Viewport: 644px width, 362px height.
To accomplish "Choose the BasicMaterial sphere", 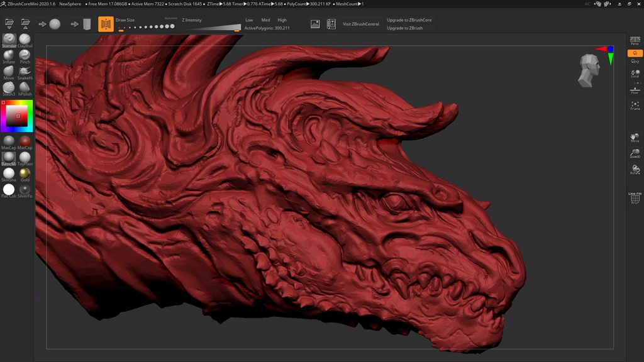I will click(9, 158).
